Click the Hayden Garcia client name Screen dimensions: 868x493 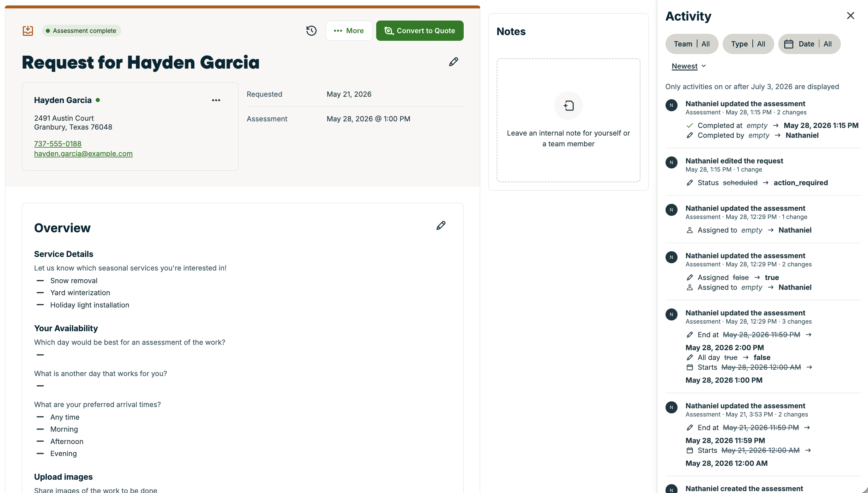click(x=63, y=100)
